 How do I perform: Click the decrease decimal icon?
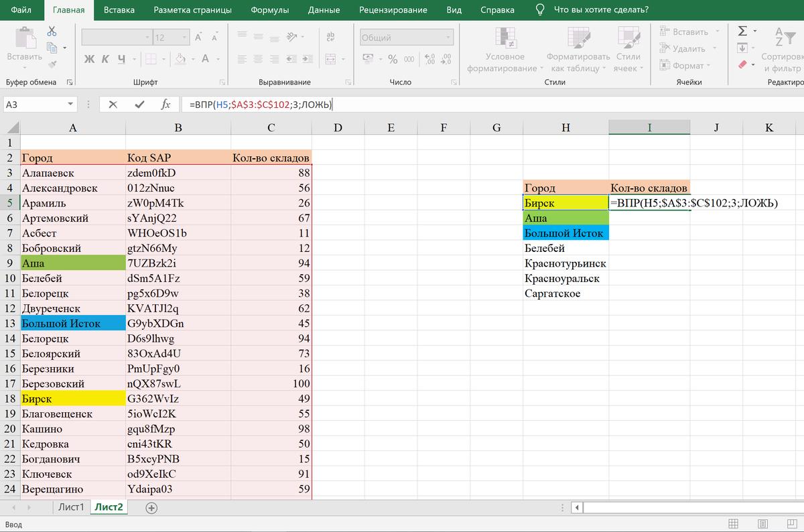point(446,59)
